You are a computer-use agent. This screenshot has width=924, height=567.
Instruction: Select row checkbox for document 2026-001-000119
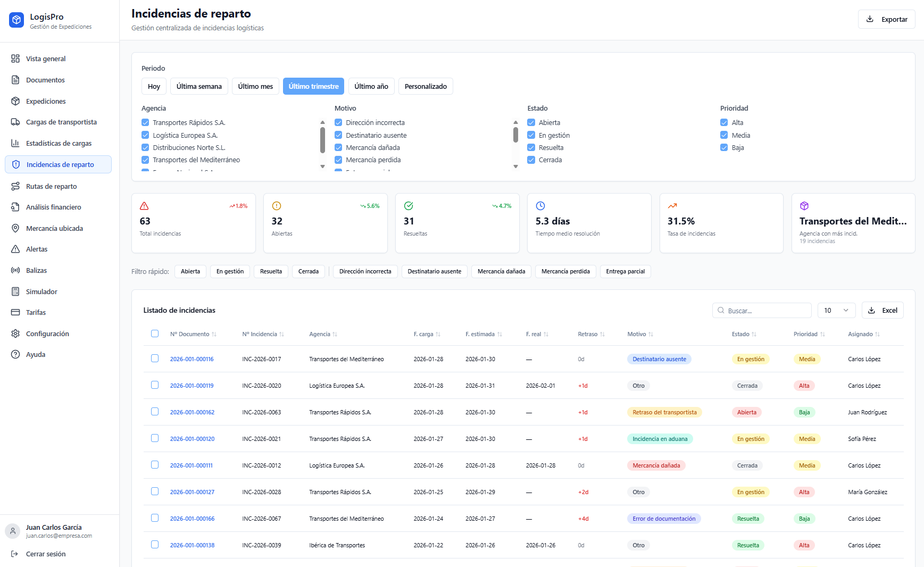coord(155,385)
